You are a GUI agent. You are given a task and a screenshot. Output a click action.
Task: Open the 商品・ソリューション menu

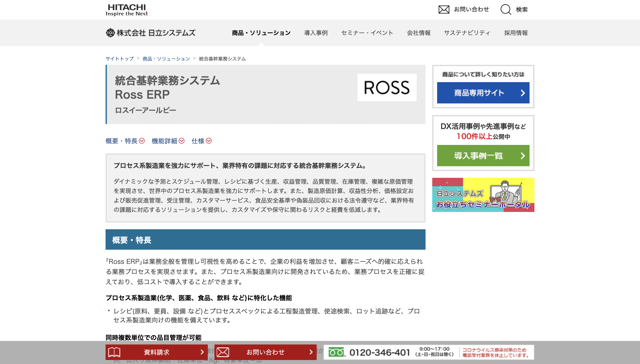tap(261, 32)
